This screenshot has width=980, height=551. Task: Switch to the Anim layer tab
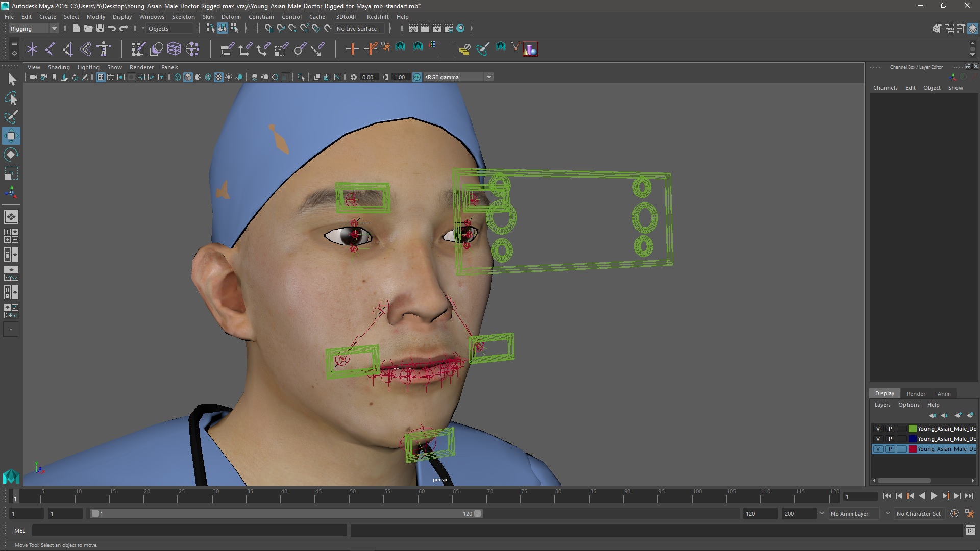(x=944, y=393)
